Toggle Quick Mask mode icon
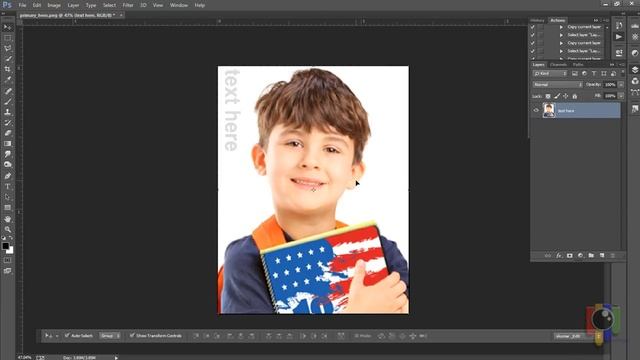Viewport: 640px width, 360px height. [x=7, y=260]
